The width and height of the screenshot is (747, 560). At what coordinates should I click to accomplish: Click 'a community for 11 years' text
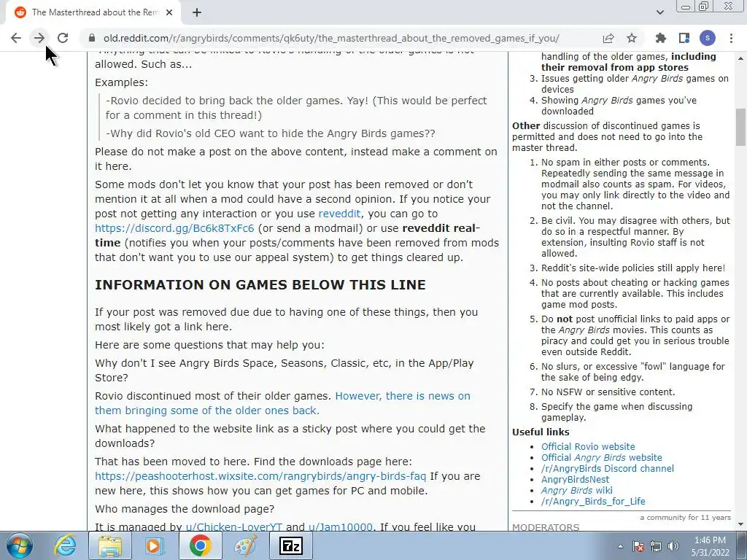pos(685,517)
